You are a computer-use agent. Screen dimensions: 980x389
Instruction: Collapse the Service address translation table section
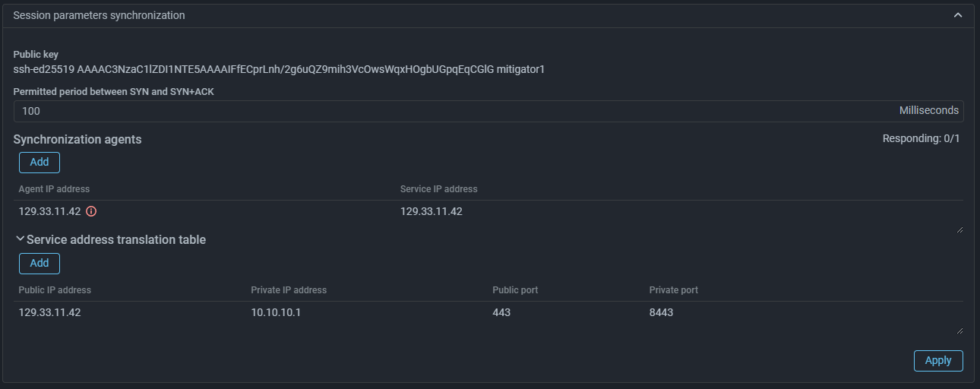pos(21,239)
